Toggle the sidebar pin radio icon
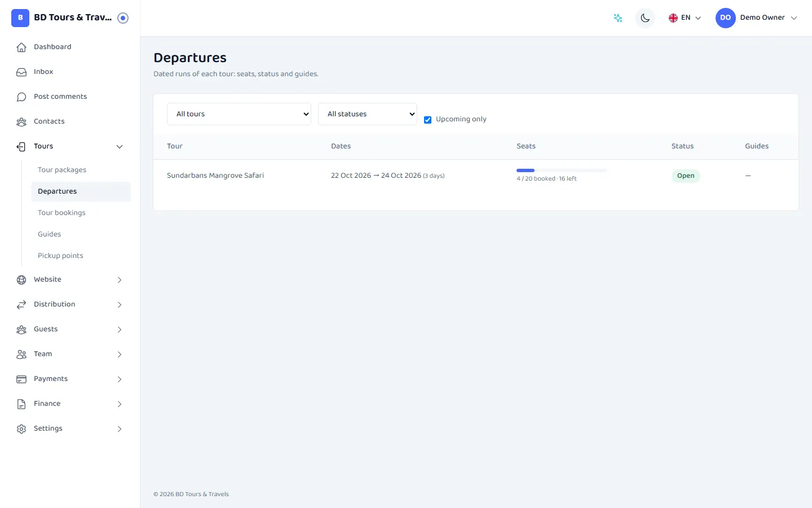The image size is (812, 508). (x=123, y=18)
